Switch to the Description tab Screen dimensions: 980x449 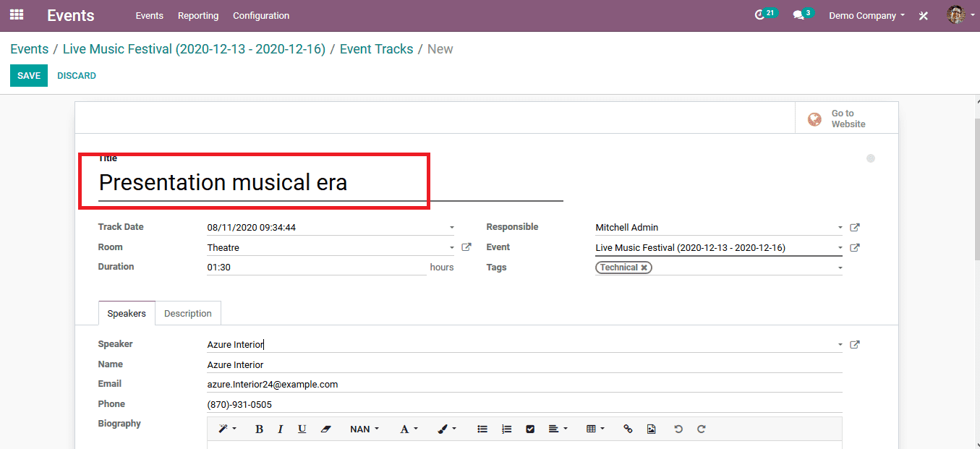(188, 313)
